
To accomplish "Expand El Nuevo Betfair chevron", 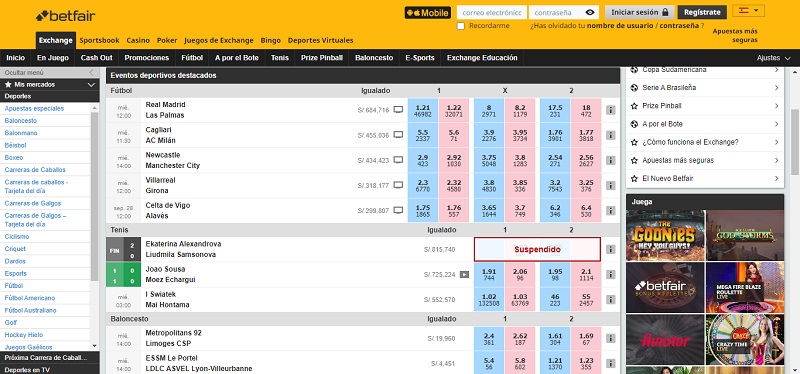I will tap(776, 179).
